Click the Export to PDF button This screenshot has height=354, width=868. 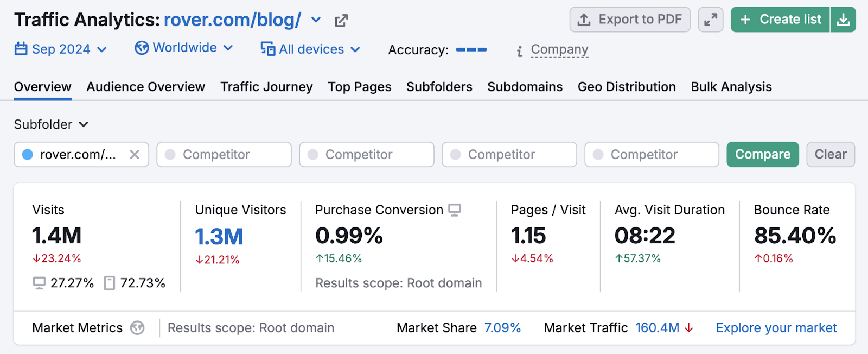[630, 20]
